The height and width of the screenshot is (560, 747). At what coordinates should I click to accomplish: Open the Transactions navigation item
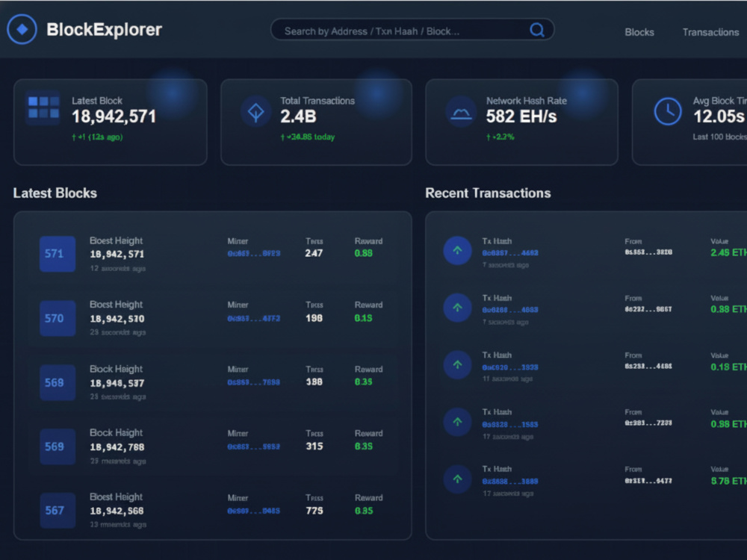tap(710, 32)
